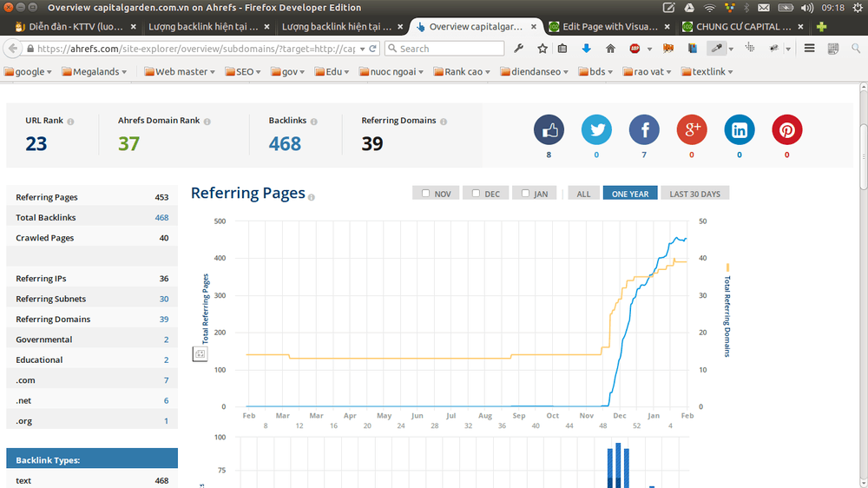Toggle the JAN checkbox
Screen dimensions: 868x488
pos(525,194)
